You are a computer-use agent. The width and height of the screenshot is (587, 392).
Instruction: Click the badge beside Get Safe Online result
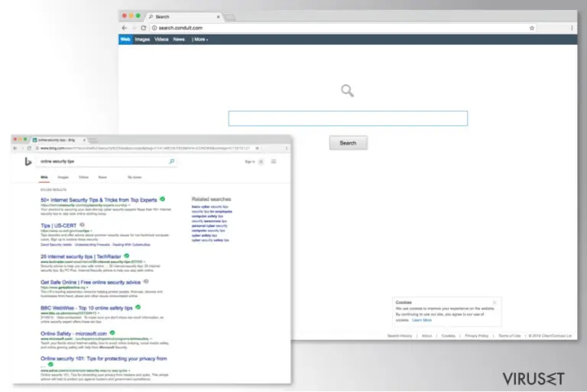tap(146, 281)
